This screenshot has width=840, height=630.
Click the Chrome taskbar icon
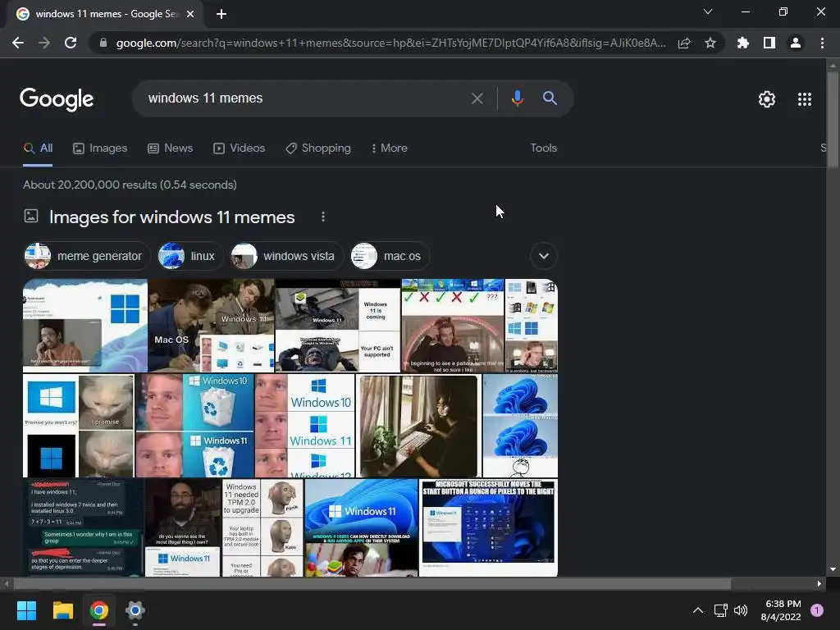[x=99, y=610]
